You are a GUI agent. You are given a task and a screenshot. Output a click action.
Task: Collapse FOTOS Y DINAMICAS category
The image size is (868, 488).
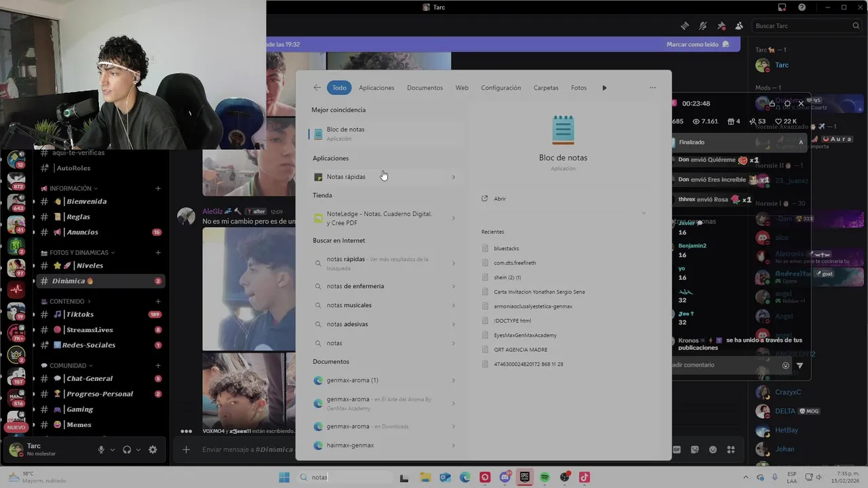(77, 252)
